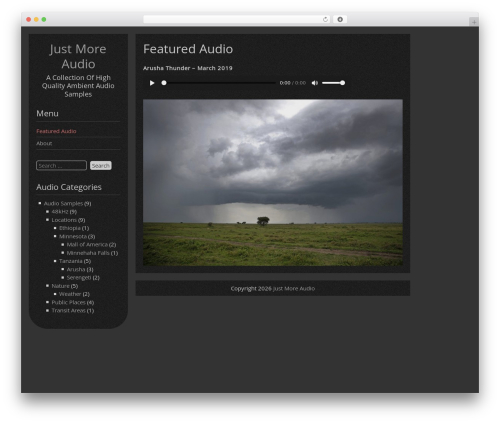Click the audio time display 0:00

coord(285,83)
